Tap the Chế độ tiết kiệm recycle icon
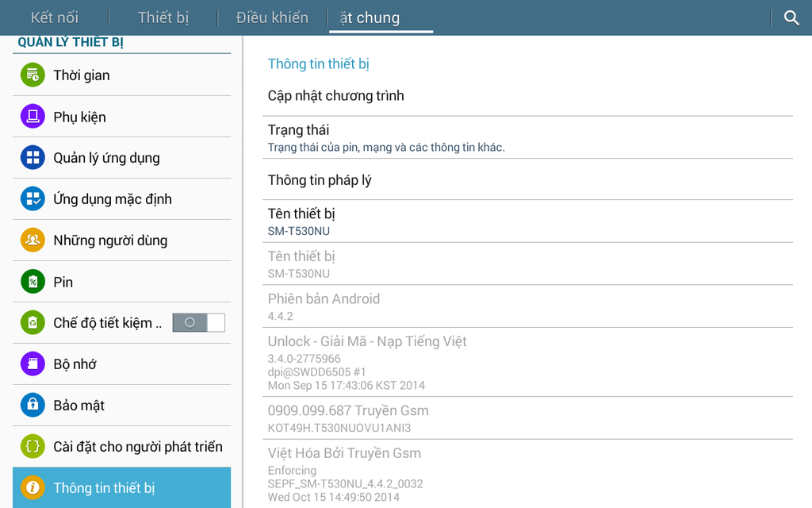This screenshot has height=508, width=812. point(33,322)
